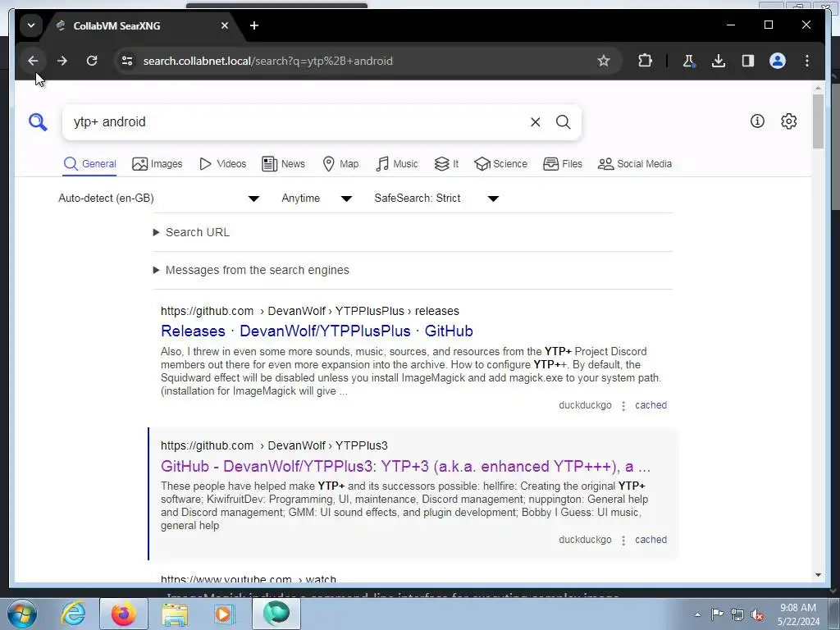The image size is (840, 630).
Task: Open the taskbar clock showing 9:08 AM
Action: tap(798, 614)
